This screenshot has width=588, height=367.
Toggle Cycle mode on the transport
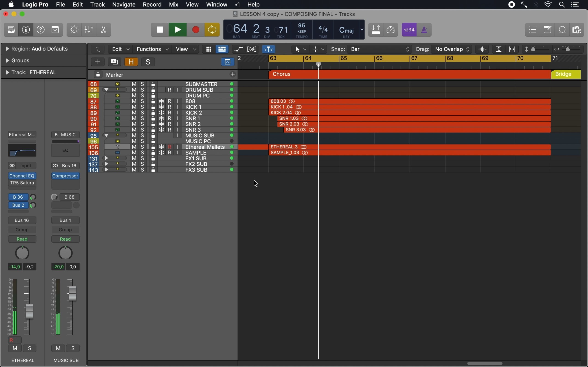[x=212, y=30]
